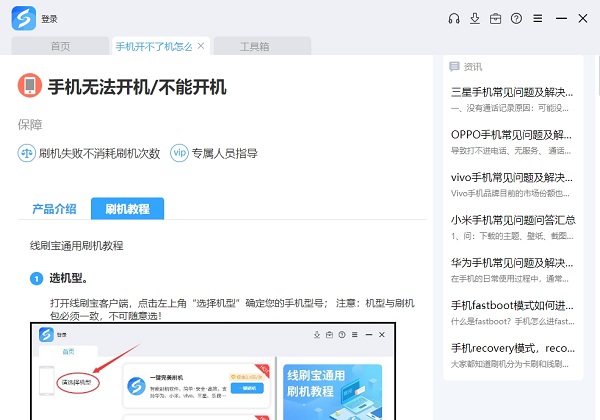Open the toolbox briefcase icon in the title bar
The image size is (600, 420).
coord(496,18)
